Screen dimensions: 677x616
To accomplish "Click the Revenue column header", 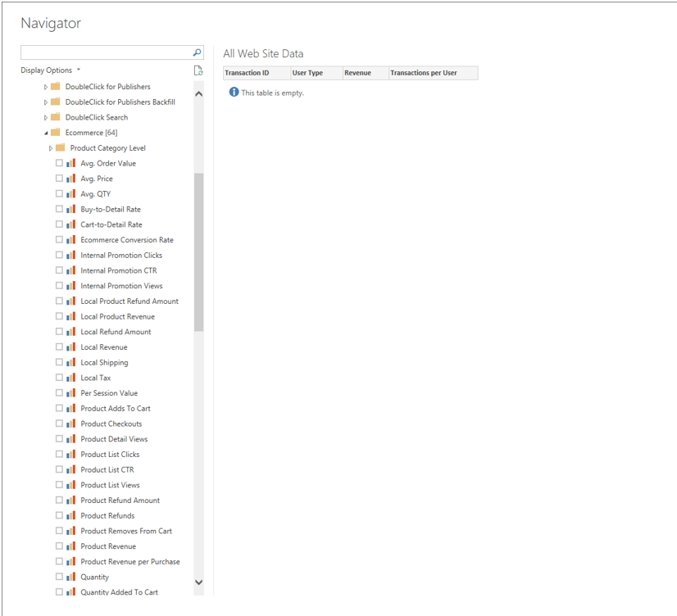I will (x=366, y=73).
